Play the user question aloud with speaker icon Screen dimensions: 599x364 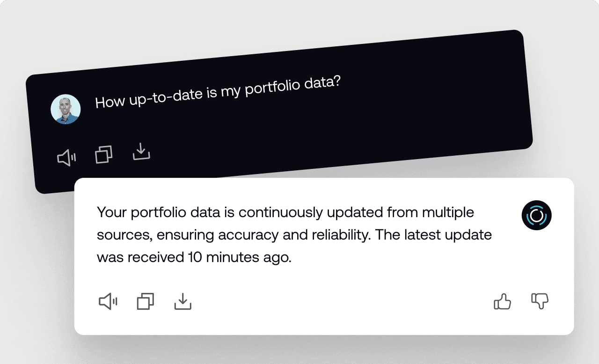pos(66,158)
